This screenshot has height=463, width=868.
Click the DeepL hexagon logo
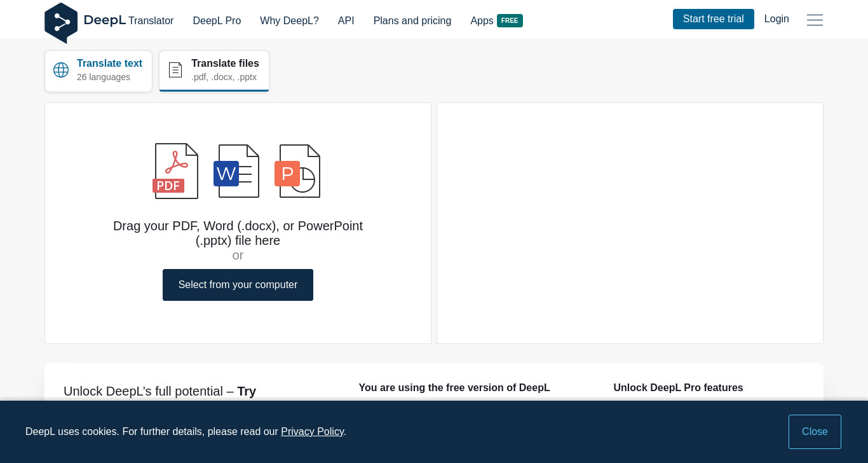[x=61, y=23]
